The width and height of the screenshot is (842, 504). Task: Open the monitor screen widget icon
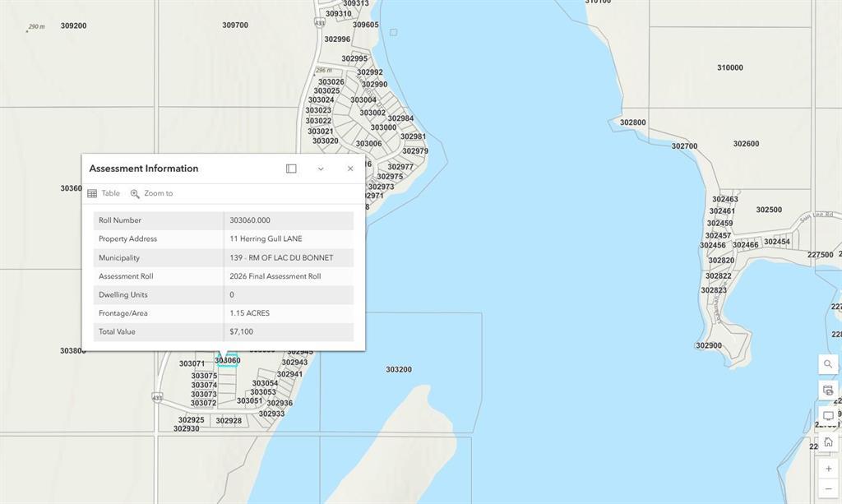828,416
